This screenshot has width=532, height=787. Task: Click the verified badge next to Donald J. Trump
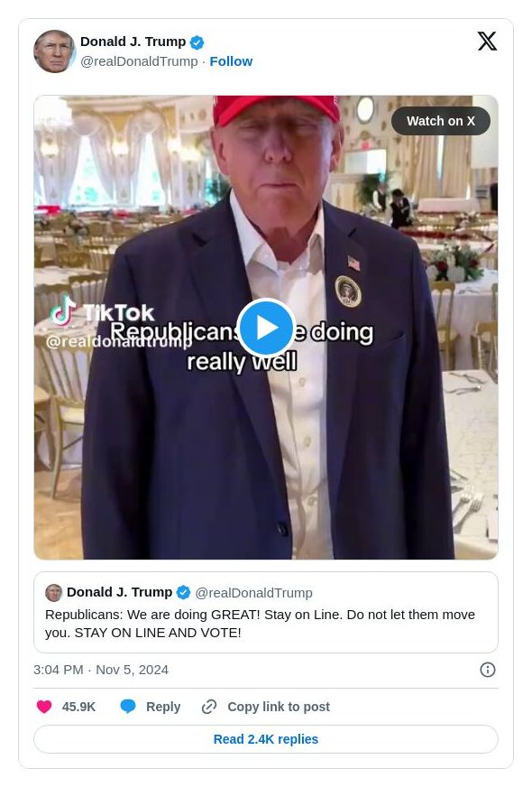[x=197, y=42]
